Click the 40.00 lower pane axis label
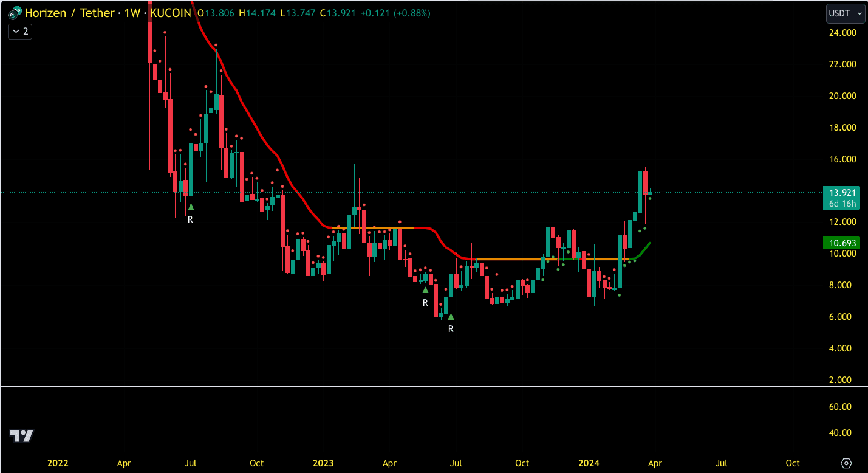The width and height of the screenshot is (868, 473). click(x=841, y=433)
